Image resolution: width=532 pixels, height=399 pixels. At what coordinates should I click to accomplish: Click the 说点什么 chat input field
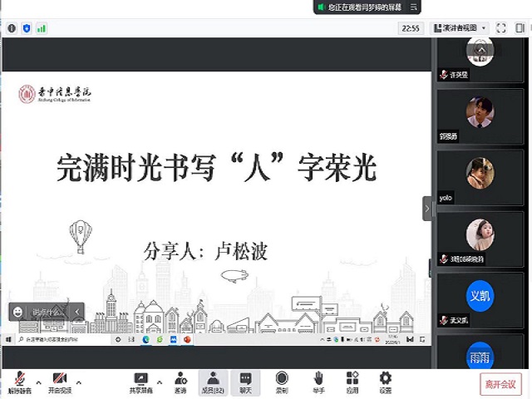tap(47, 312)
